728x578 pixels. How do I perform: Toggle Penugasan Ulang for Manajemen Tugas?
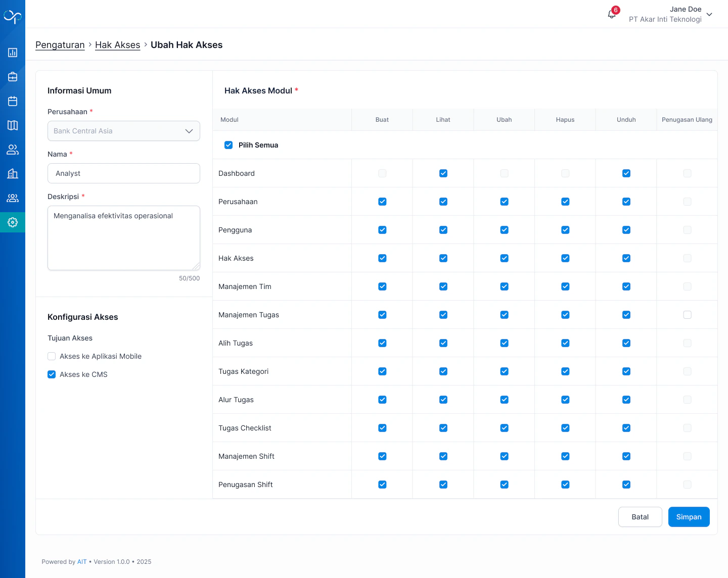687,315
